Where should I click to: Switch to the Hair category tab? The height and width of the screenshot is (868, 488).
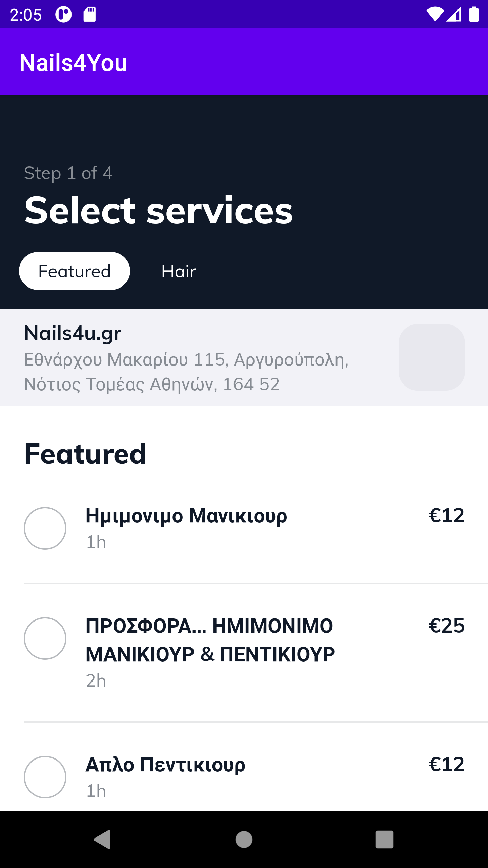179,271
